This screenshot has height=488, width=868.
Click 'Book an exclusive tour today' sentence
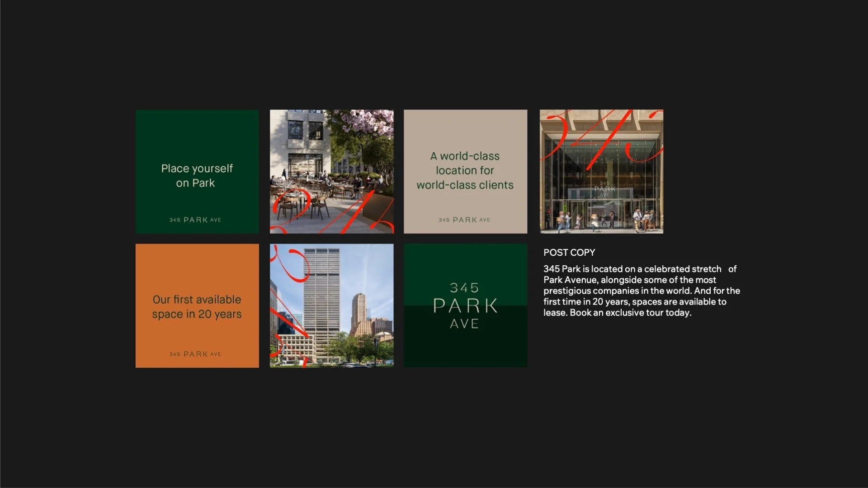(631, 313)
